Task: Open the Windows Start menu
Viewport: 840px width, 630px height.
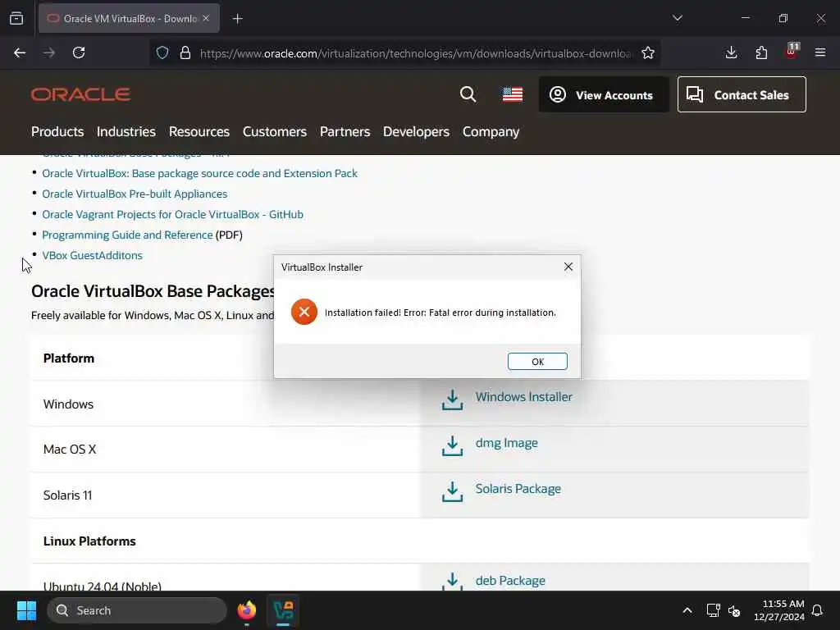Action: pyautogui.click(x=26, y=610)
